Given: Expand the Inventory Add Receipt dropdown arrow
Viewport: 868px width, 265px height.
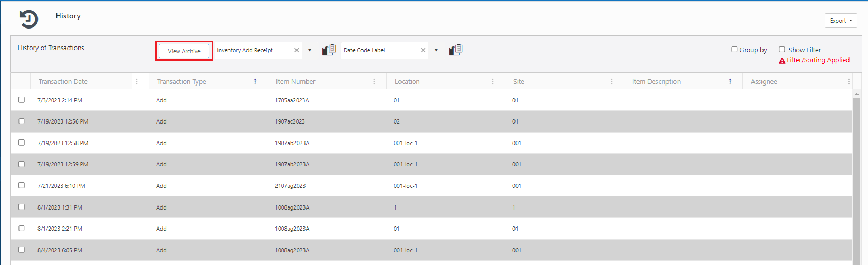Looking at the screenshot, I should pyautogui.click(x=310, y=50).
